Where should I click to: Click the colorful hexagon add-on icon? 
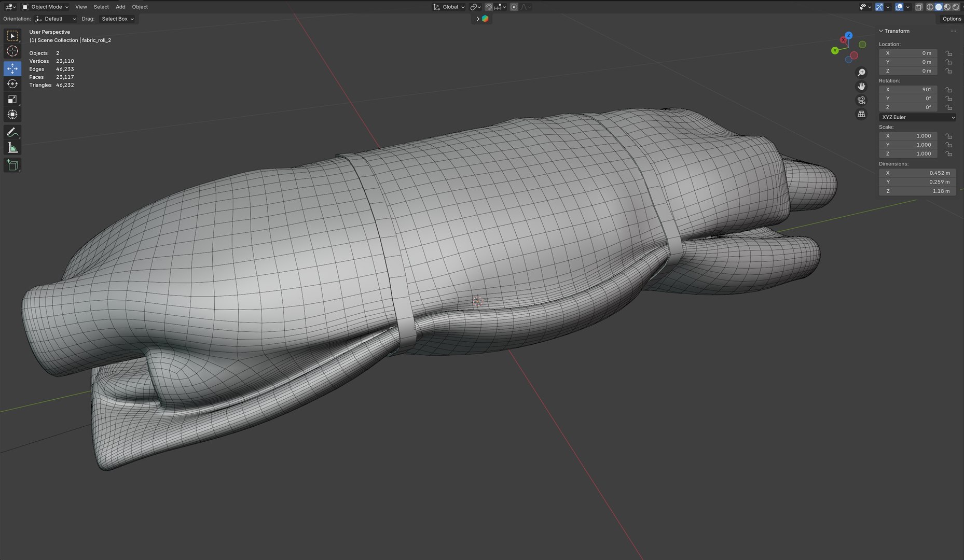[485, 19]
